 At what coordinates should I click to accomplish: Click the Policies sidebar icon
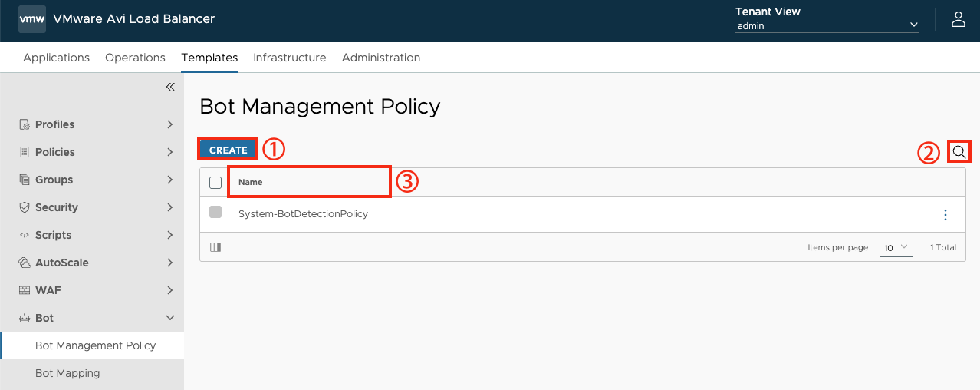(24, 152)
